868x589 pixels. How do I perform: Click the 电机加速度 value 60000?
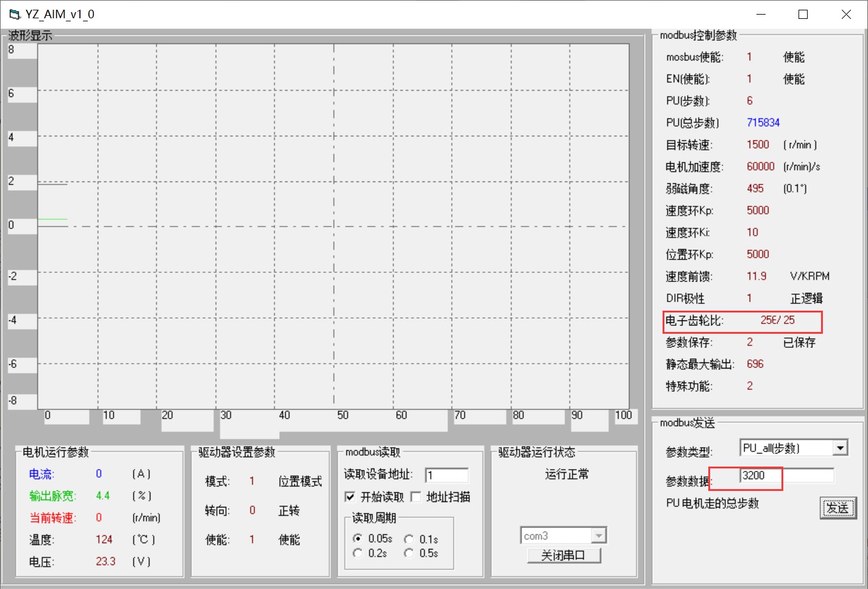pos(761,166)
